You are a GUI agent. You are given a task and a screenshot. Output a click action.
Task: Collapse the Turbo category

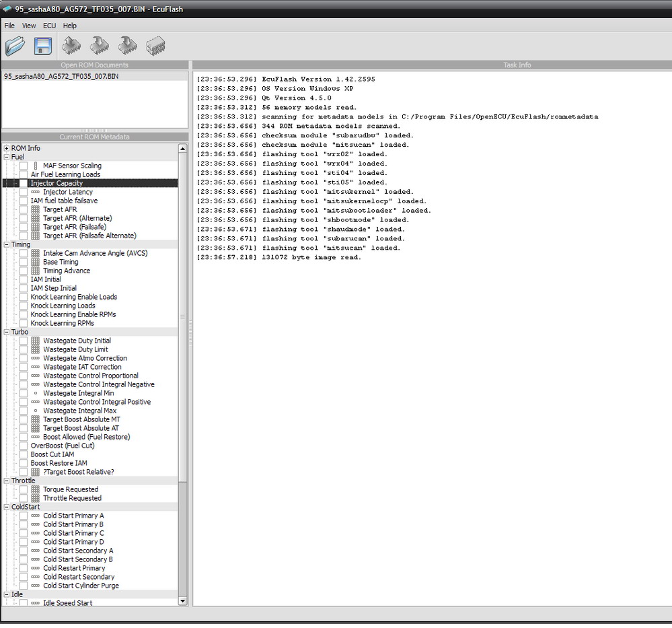click(7, 332)
